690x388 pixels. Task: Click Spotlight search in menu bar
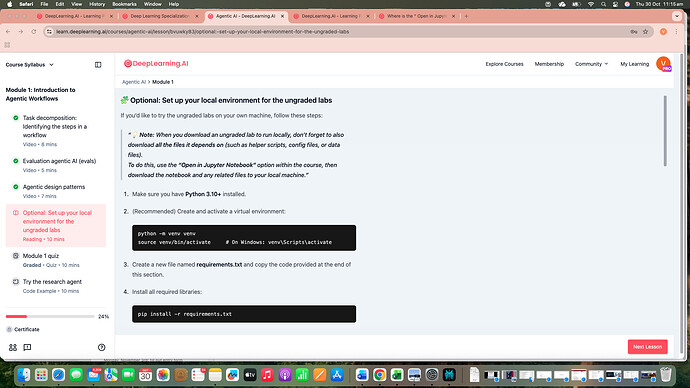click(x=603, y=4)
